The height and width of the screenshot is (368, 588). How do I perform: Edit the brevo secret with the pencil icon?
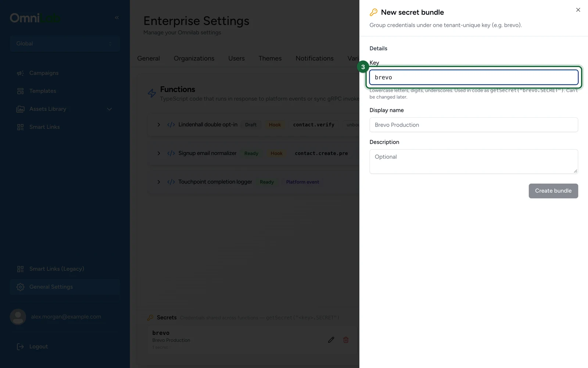tap(331, 340)
